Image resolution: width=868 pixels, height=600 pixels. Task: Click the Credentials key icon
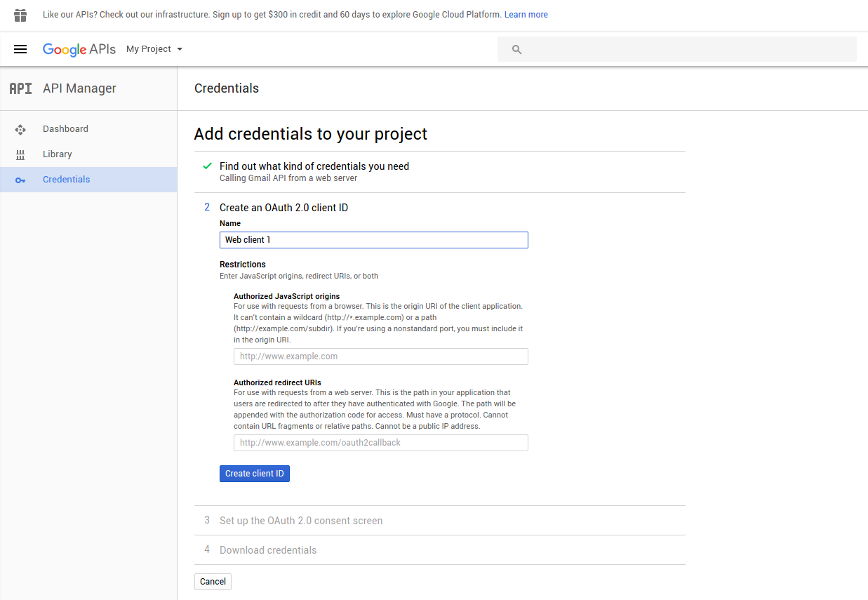(20, 180)
